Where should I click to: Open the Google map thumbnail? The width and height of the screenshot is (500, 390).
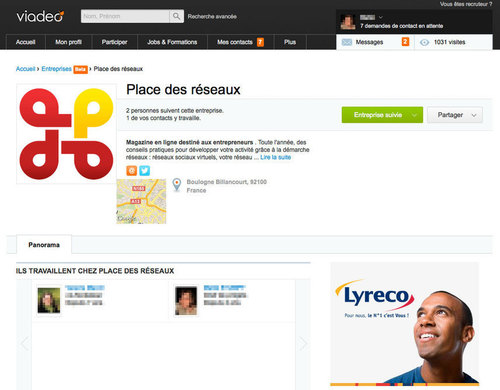141,201
